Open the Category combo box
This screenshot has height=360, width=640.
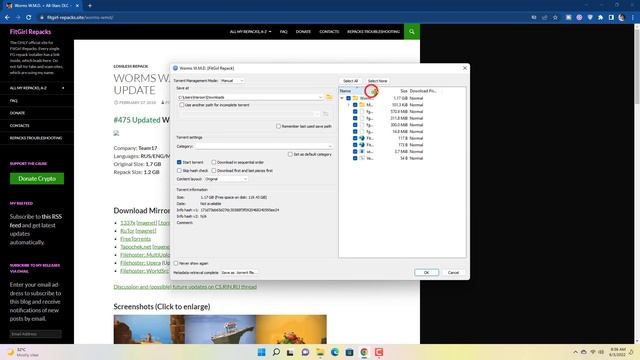coord(264,146)
